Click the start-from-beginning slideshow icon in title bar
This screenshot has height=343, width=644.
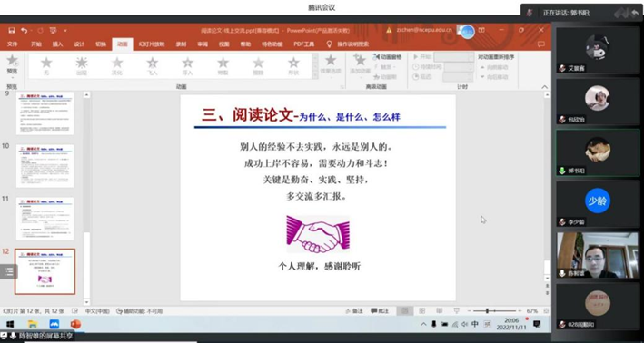pos(53,30)
